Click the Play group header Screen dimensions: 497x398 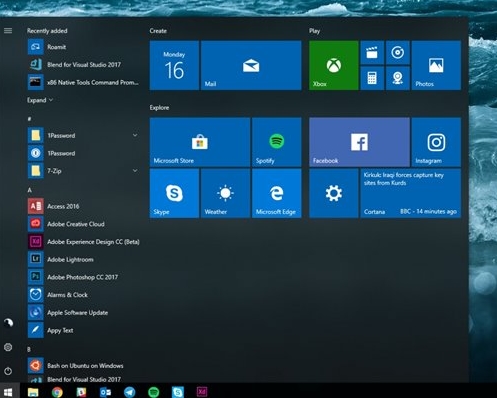point(314,31)
